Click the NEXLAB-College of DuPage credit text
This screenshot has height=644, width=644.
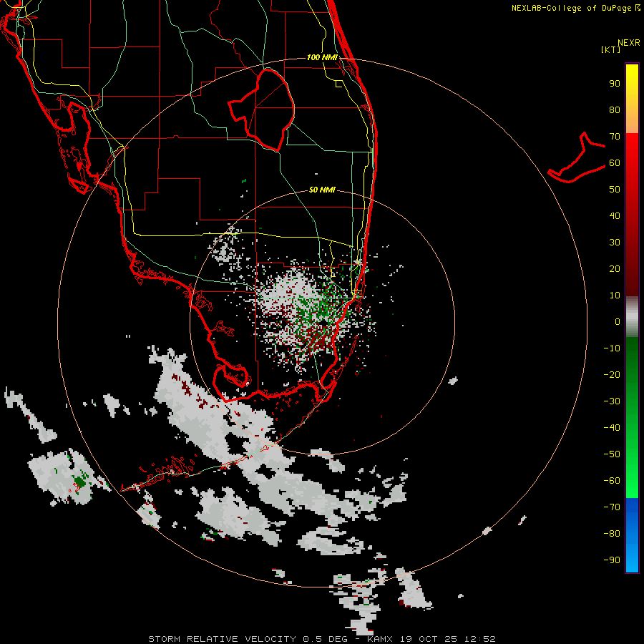point(575,8)
